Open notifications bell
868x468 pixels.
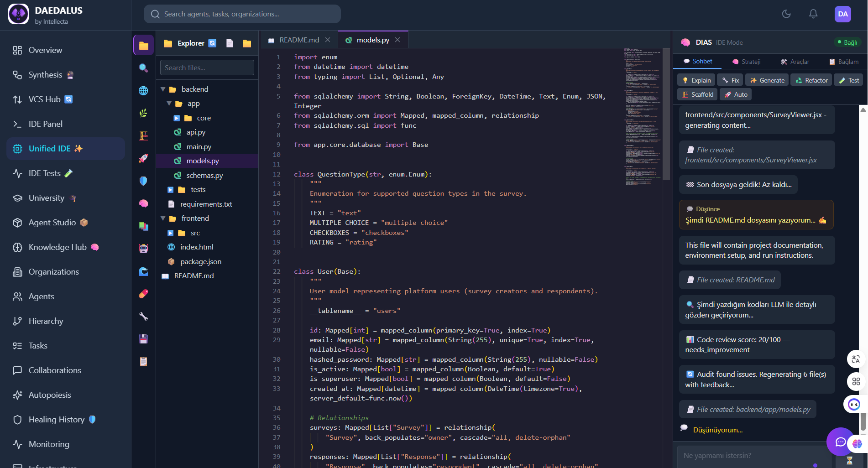pos(813,14)
